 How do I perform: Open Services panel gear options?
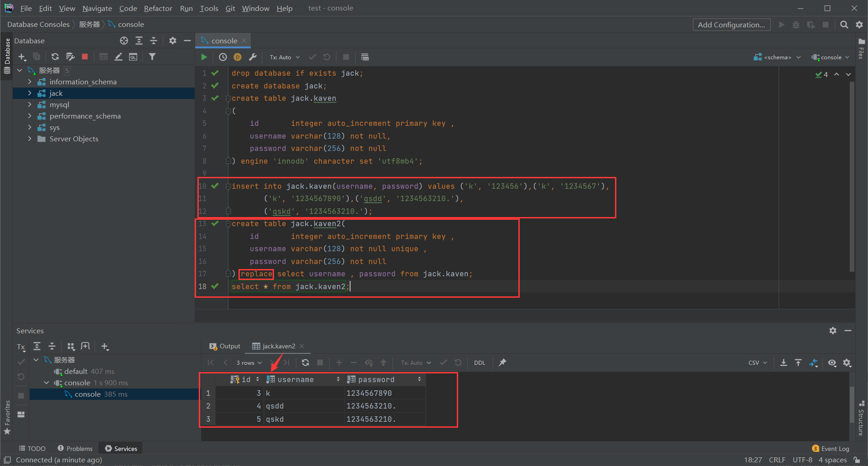pyautogui.click(x=833, y=331)
